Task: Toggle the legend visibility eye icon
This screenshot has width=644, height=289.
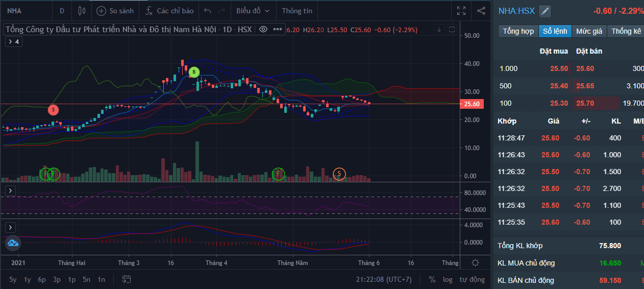Action: point(263,29)
